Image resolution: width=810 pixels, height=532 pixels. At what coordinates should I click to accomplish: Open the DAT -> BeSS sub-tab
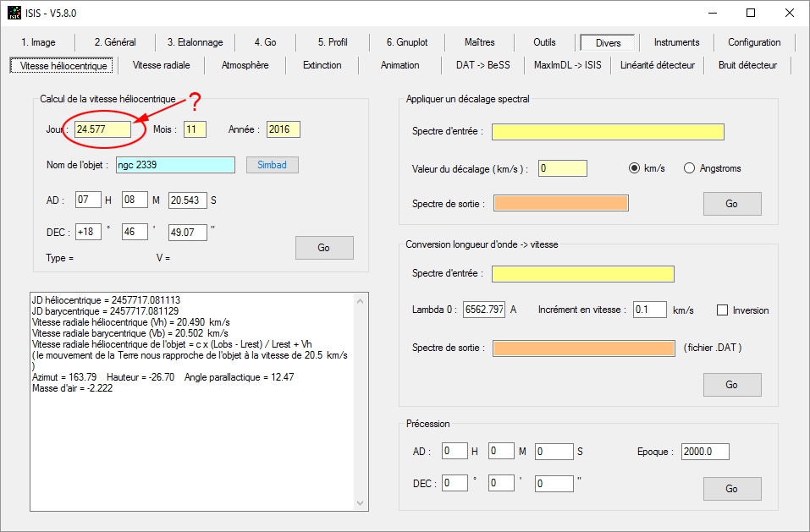(x=482, y=65)
